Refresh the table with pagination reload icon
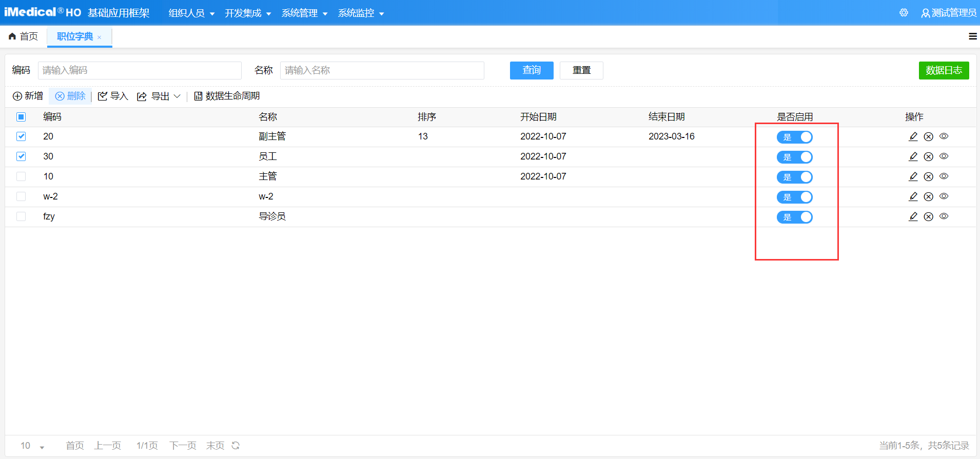 236,445
